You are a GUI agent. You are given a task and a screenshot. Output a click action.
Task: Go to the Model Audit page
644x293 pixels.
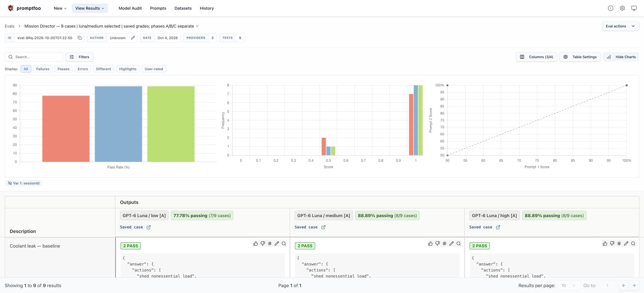(x=130, y=8)
